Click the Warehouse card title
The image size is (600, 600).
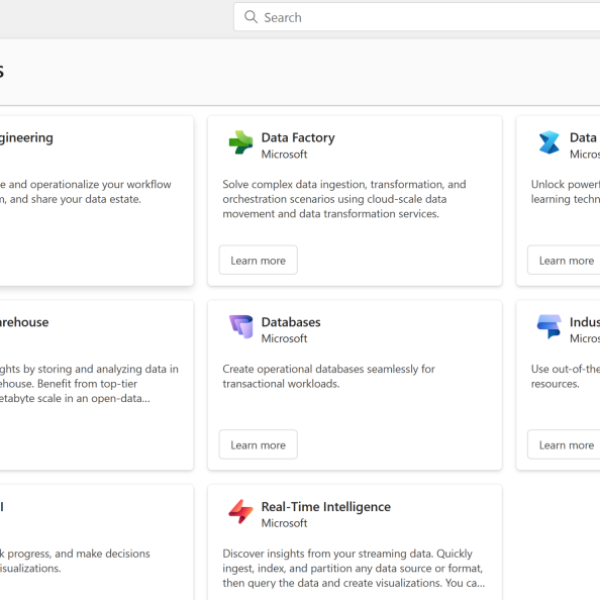(24, 322)
